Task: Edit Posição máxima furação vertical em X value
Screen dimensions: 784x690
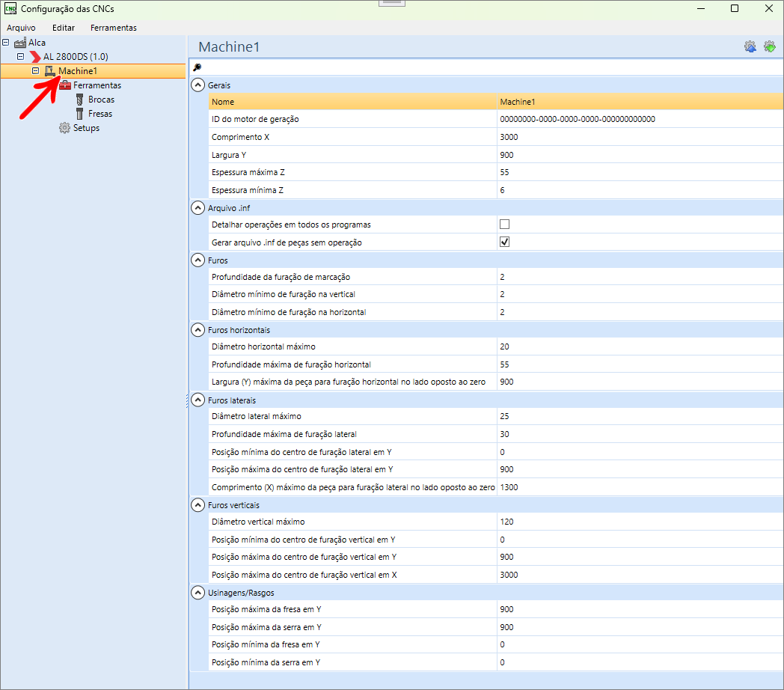Action: coord(640,575)
